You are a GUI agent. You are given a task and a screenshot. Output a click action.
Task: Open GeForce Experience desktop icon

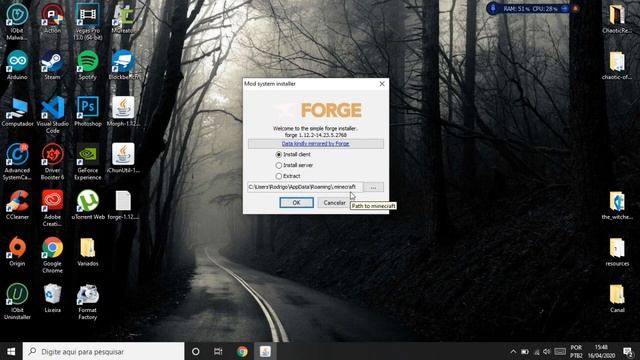87,162
